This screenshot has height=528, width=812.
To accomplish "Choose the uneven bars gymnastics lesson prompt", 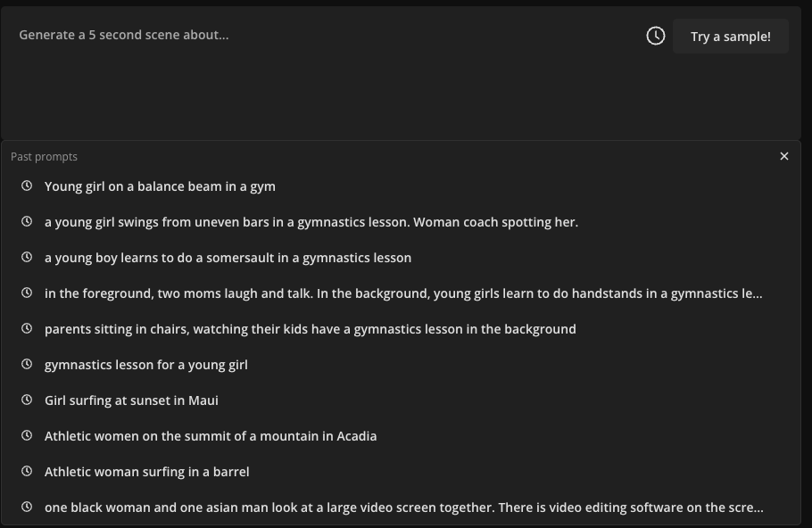I will pos(311,222).
